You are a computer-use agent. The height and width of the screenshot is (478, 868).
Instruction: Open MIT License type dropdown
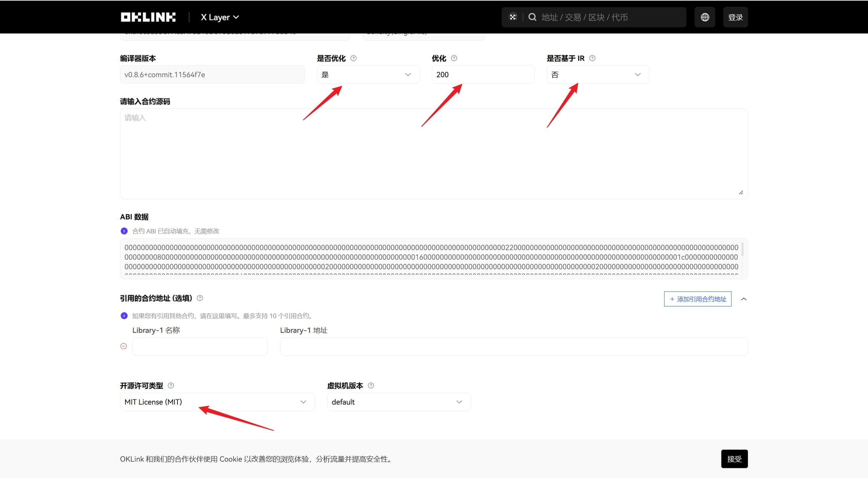point(217,402)
